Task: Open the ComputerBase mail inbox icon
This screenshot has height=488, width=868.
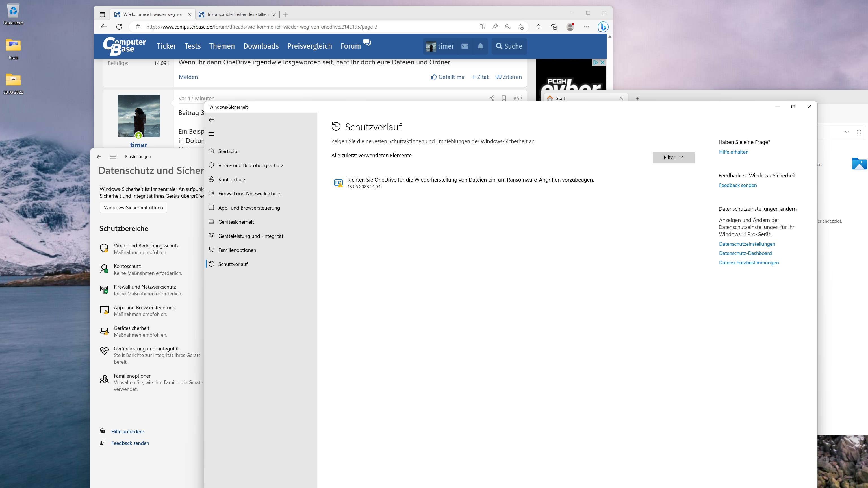Action: [465, 47]
